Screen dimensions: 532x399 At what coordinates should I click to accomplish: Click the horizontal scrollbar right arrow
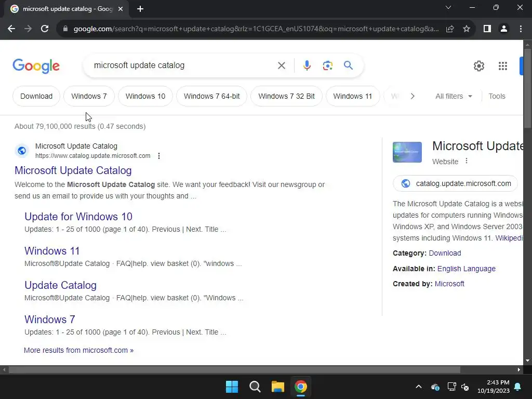click(x=519, y=369)
